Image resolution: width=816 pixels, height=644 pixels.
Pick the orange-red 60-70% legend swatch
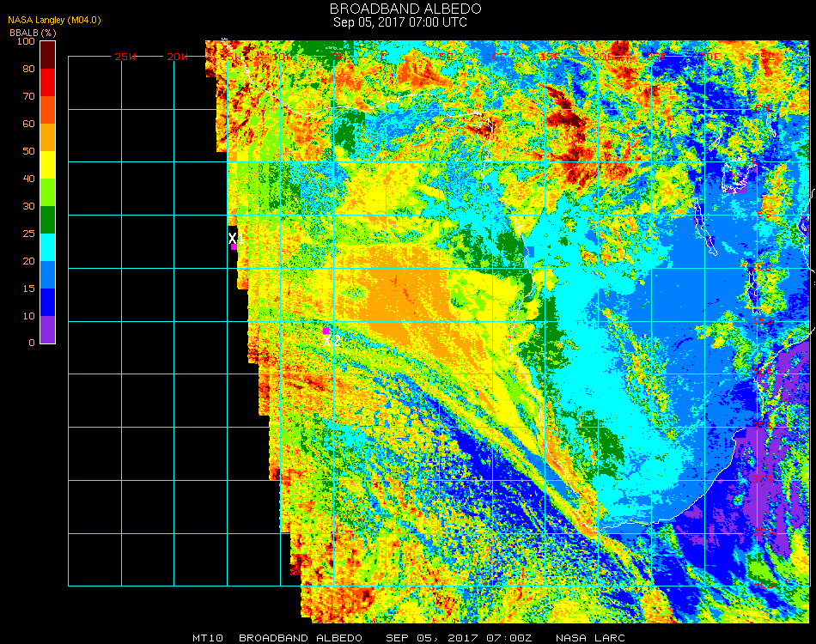pyautogui.click(x=48, y=110)
